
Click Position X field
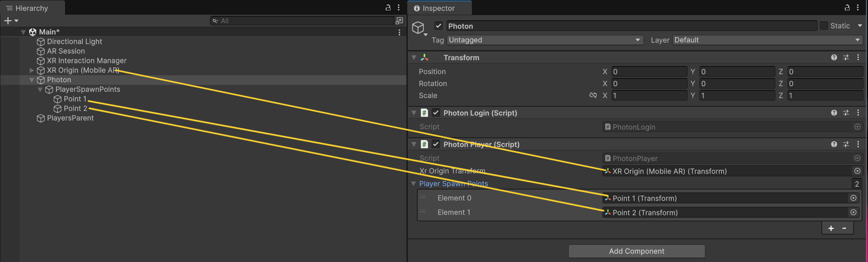coord(649,72)
